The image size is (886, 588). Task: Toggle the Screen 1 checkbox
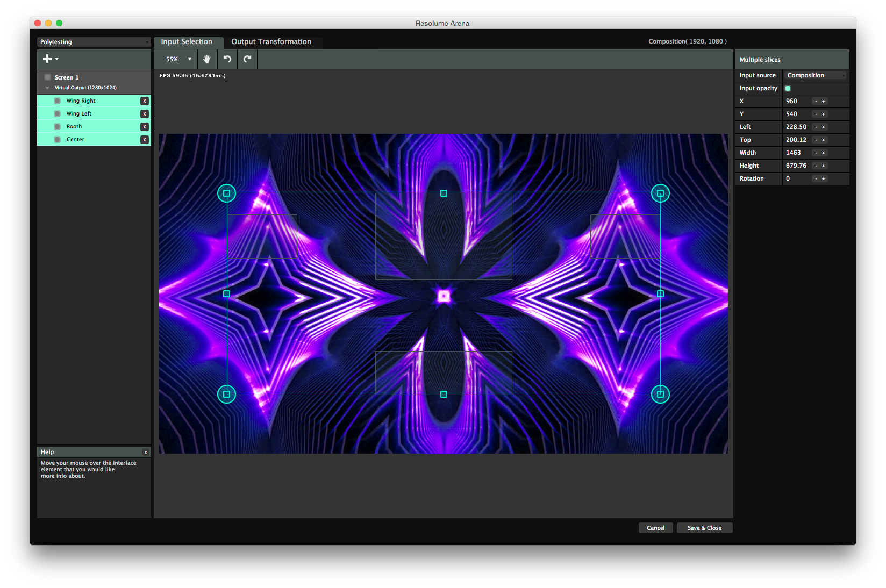[x=48, y=77]
